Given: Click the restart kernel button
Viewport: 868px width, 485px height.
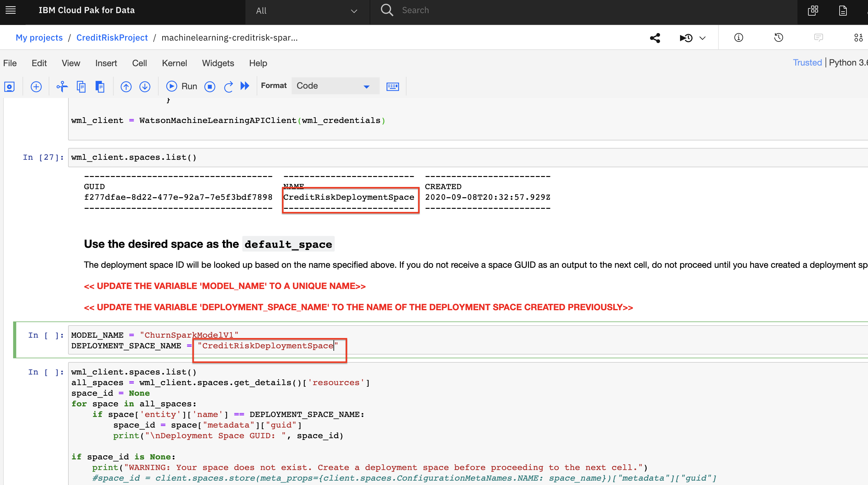Looking at the screenshot, I should (x=228, y=86).
